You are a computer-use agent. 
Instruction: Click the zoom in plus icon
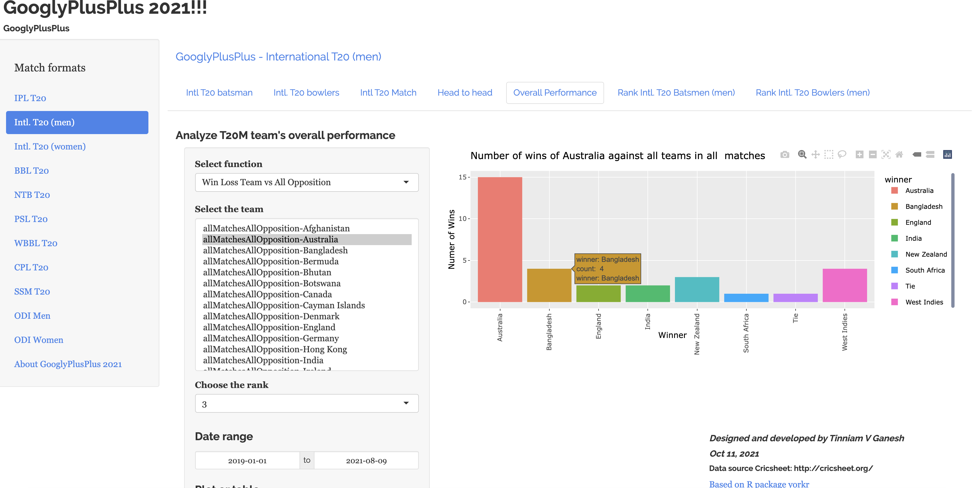[859, 154]
